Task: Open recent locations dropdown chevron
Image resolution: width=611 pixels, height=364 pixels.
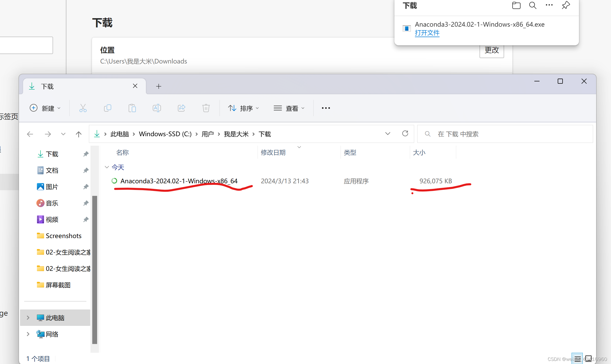Action: [63, 134]
